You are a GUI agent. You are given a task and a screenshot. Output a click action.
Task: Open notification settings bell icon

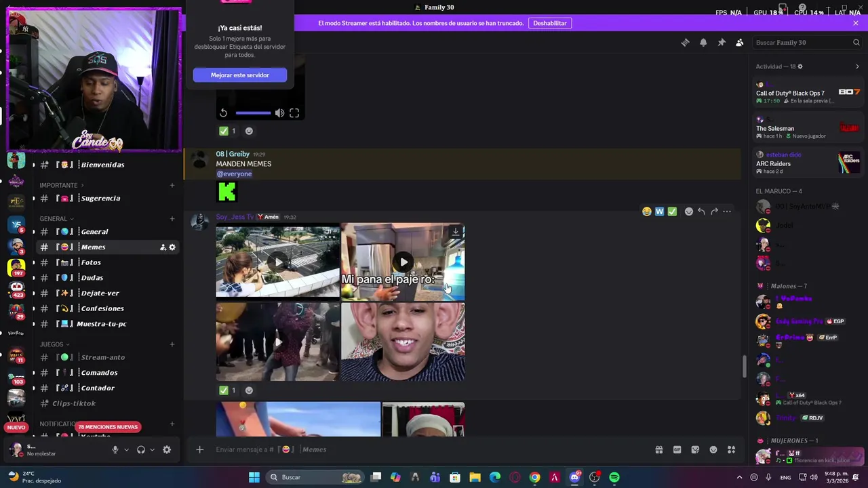click(703, 42)
